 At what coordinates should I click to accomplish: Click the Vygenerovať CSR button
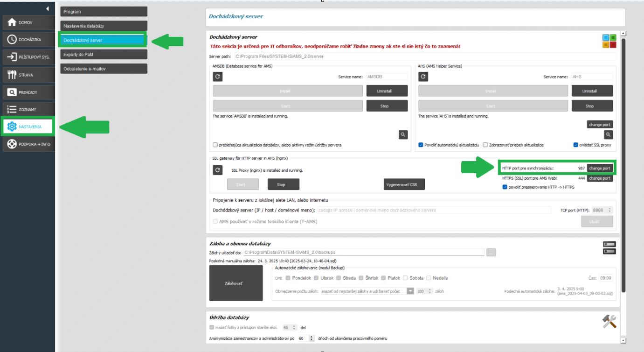[x=404, y=184]
